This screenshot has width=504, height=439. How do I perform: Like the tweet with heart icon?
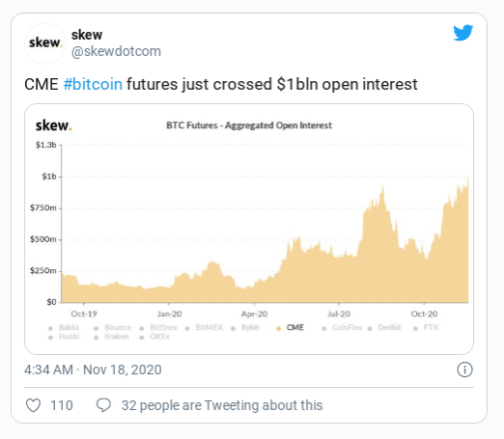pos(33,405)
